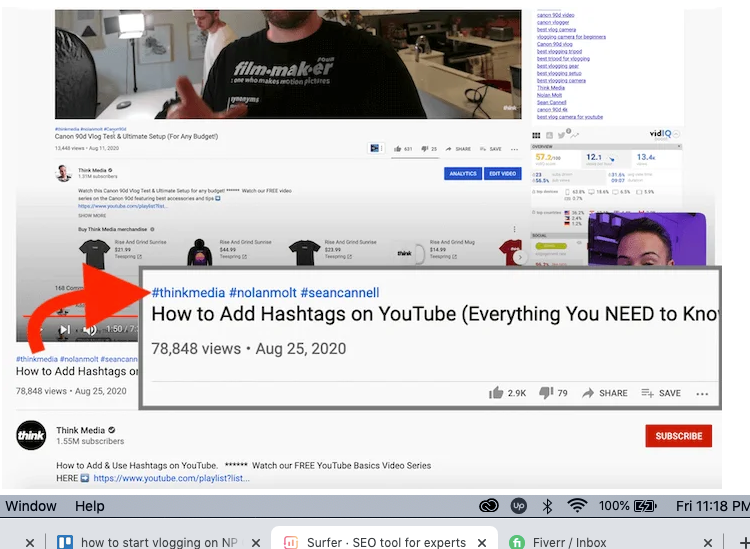Close the Fiverr / Inbox tab
The height and width of the screenshot is (549, 750).
tap(707, 543)
